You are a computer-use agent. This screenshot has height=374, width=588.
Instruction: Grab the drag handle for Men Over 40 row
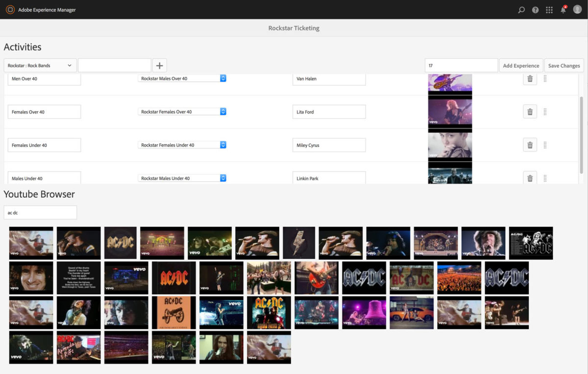coord(545,78)
